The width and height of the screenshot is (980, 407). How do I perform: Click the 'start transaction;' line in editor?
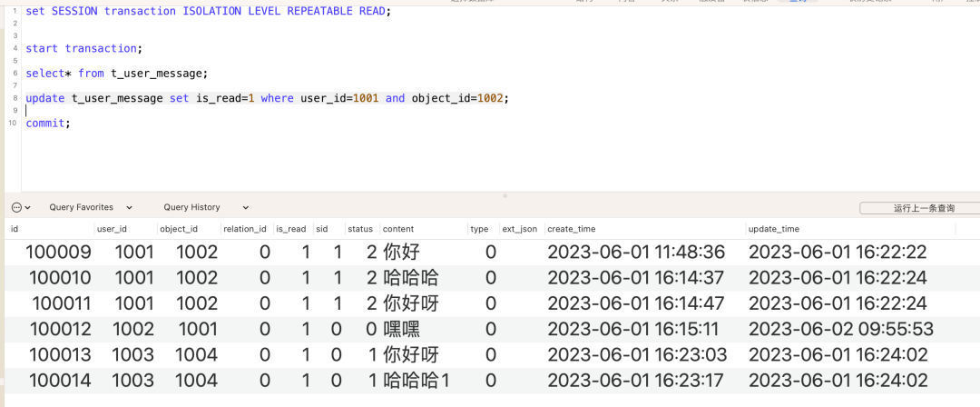[x=84, y=48]
